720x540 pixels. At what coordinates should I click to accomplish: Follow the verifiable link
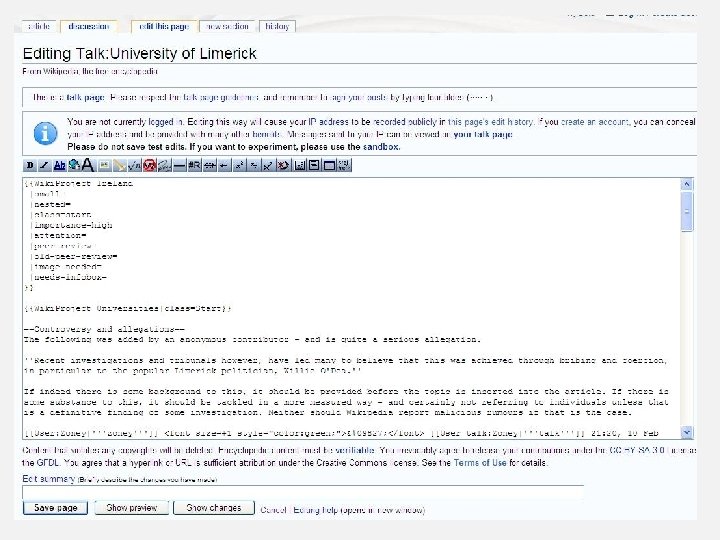point(355,450)
